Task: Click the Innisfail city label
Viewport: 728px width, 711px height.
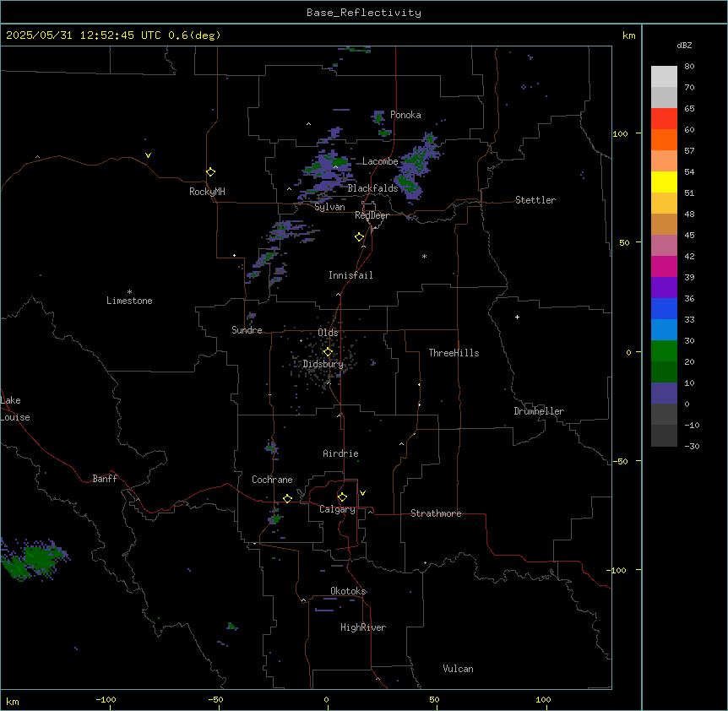Action: [x=350, y=275]
